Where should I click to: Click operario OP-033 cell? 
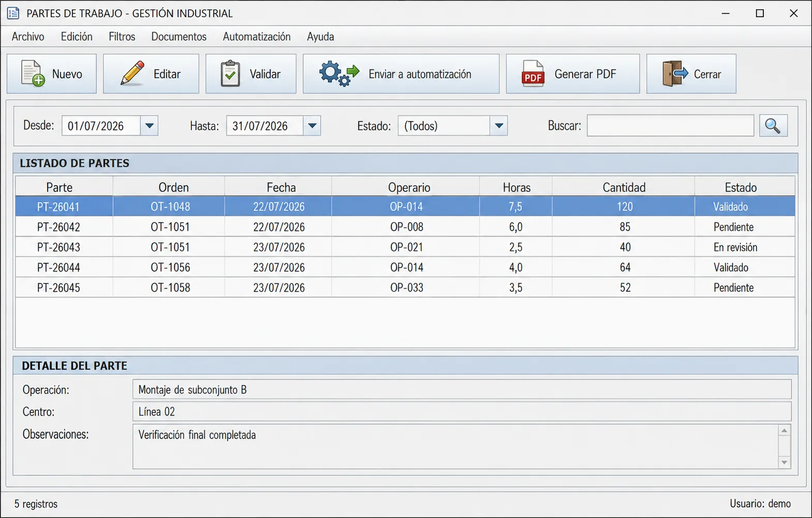point(407,287)
